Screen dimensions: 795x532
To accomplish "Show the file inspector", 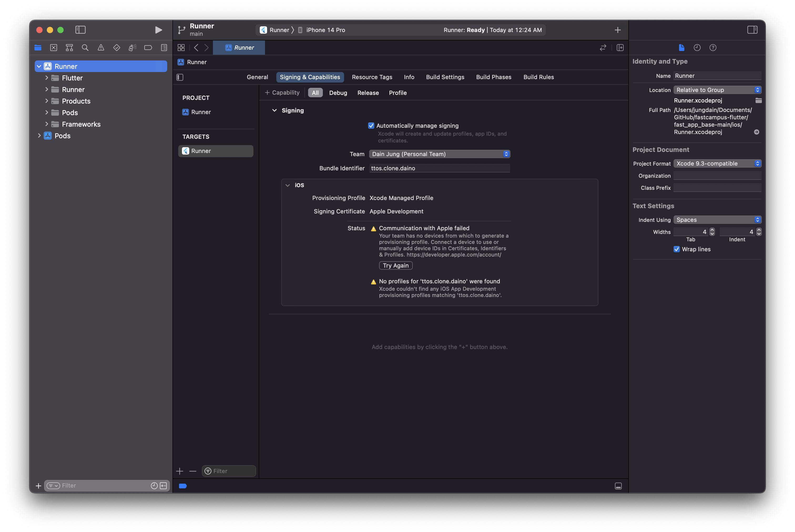I will 681,48.
